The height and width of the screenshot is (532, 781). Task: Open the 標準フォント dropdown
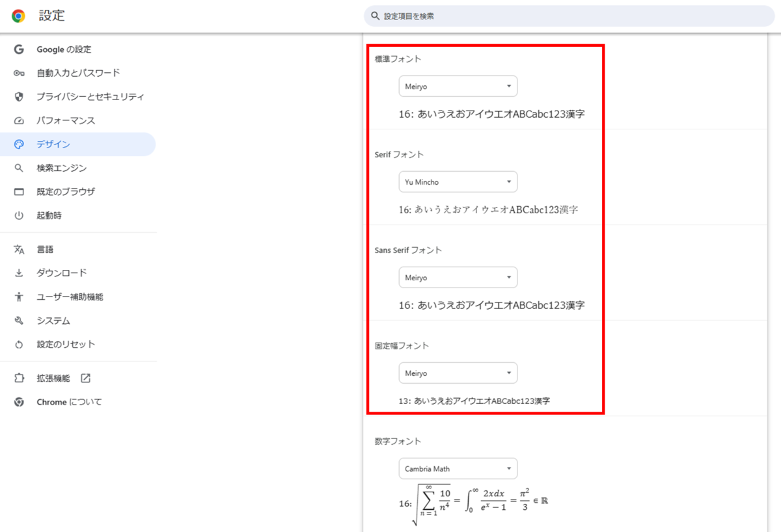point(458,86)
